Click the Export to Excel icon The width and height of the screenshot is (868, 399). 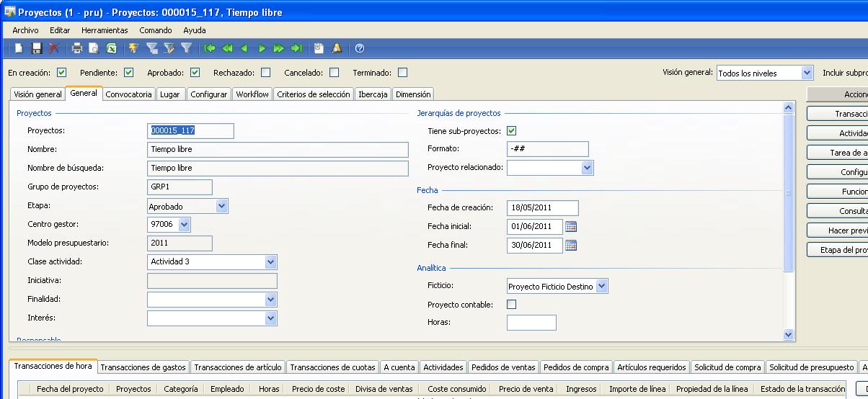coord(111,48)
